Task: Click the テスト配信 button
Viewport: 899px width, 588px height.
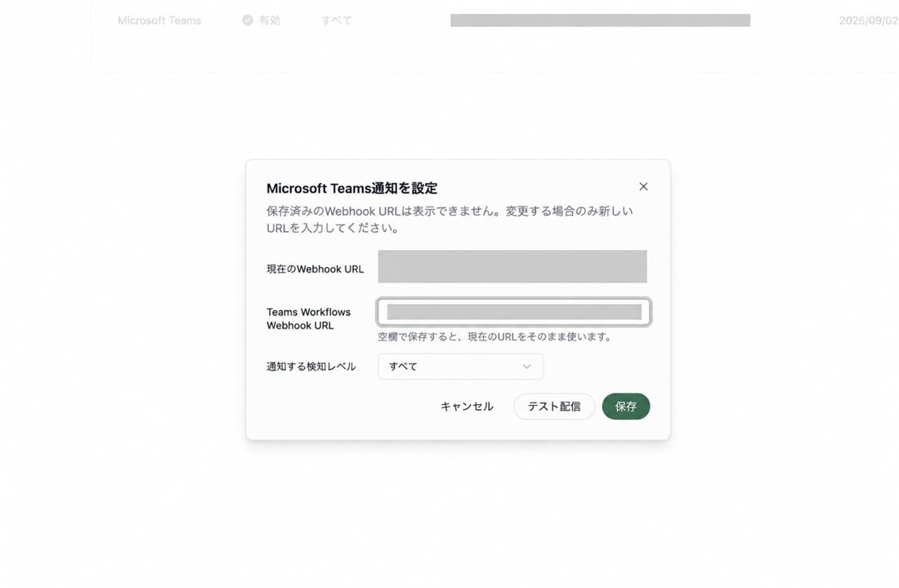Action: (554, 407)
